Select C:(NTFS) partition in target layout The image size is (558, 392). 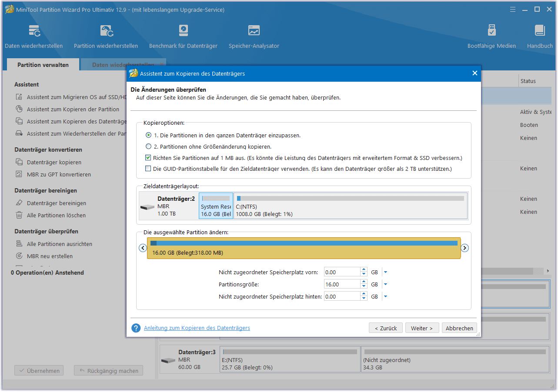point(351,206)
